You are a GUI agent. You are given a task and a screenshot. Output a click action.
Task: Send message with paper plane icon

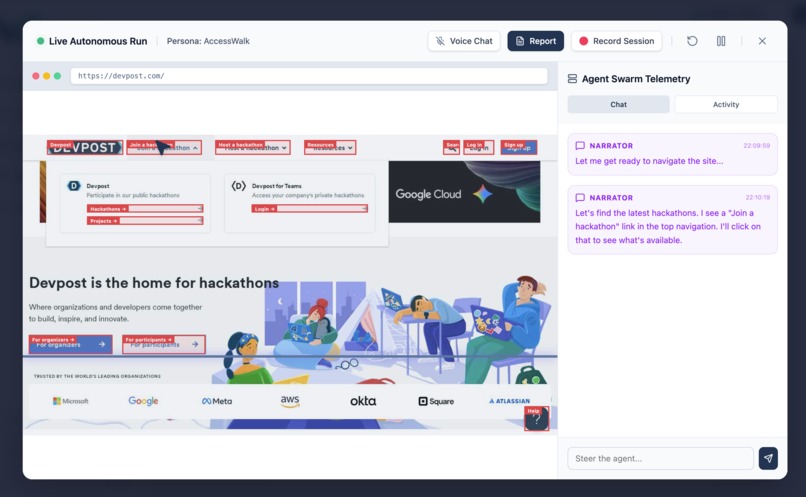768,458
